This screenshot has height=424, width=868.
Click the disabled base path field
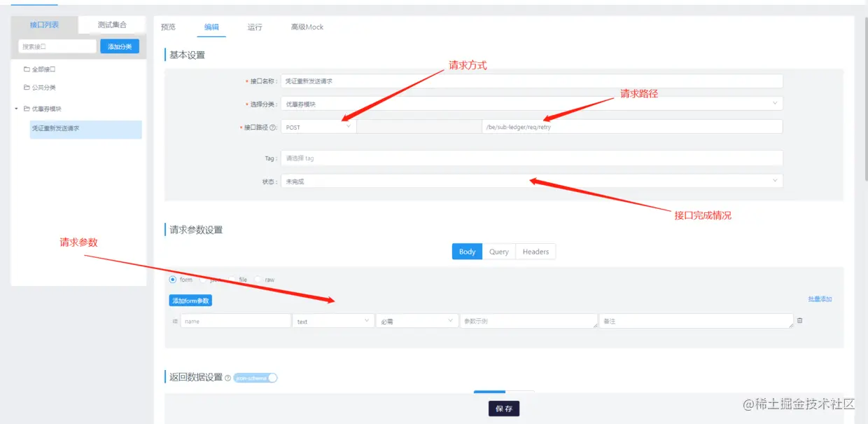click(x=419, y=127)
